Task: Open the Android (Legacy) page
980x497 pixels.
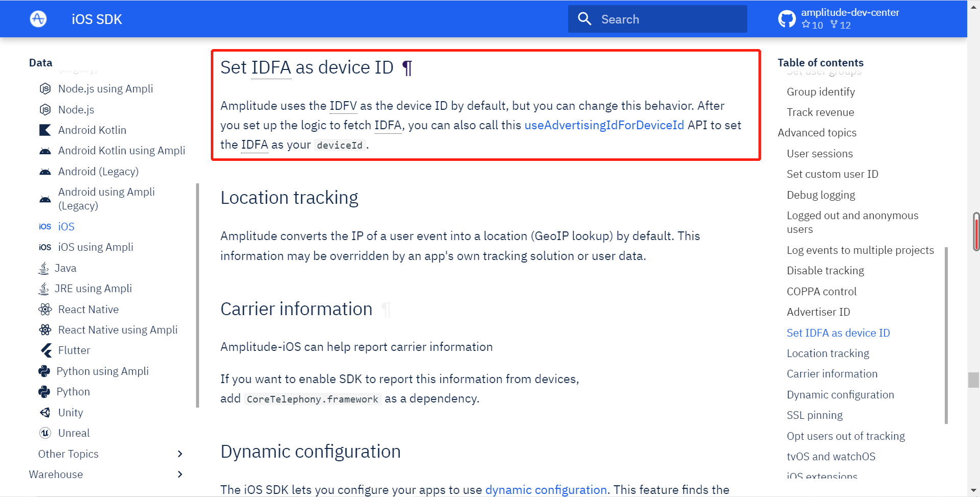Action: pyautogui.click(x=99, y=172)
